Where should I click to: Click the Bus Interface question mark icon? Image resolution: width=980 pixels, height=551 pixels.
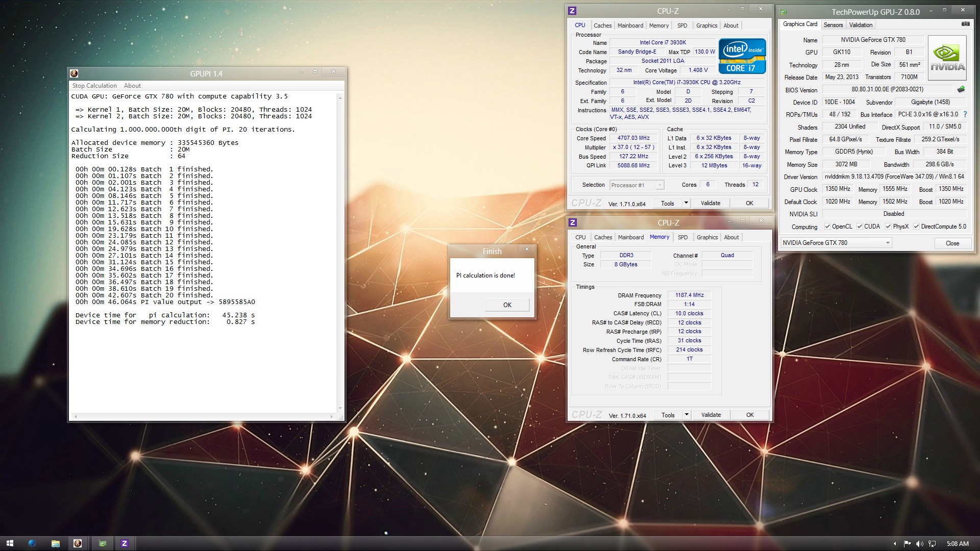(x=965, y=114)
